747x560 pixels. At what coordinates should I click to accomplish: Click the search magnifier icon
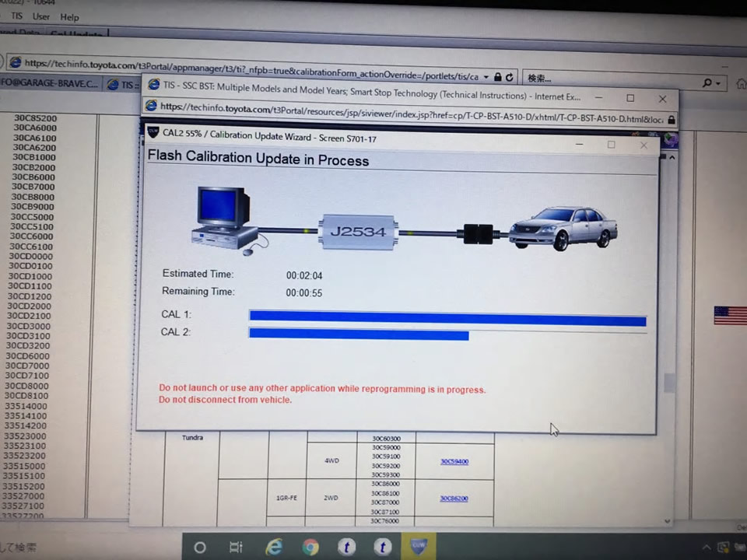pyautogui.click(x=707, y=82)
